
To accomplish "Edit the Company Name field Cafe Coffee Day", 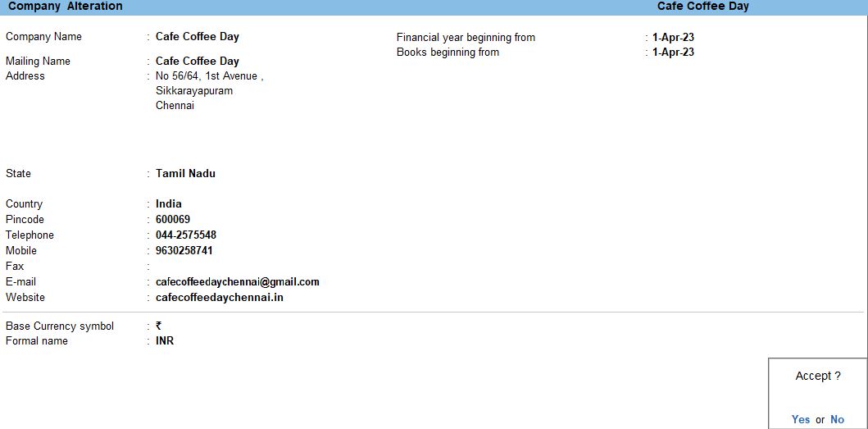I will [197, 37].
